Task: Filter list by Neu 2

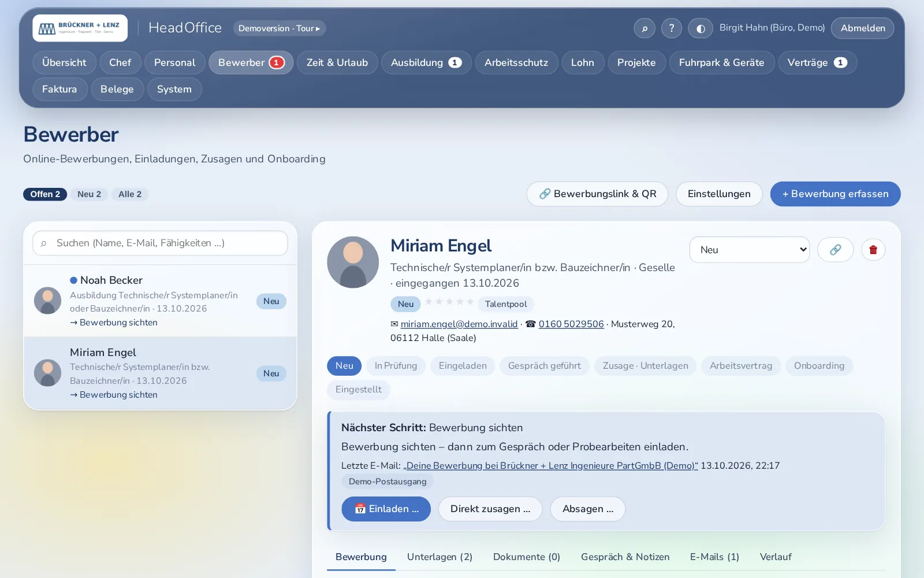Action: tap(90, 194)
